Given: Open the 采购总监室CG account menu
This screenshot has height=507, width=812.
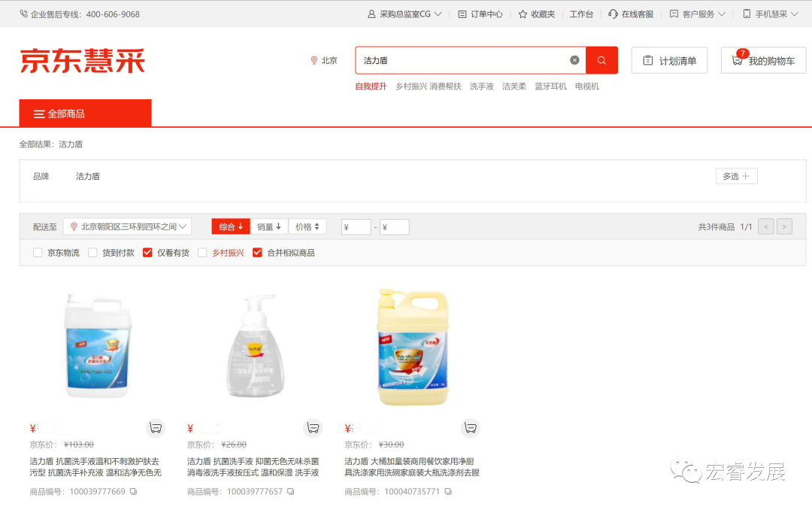Looking at the screenshot, I should pyautogui.click(x=404, y=14).
